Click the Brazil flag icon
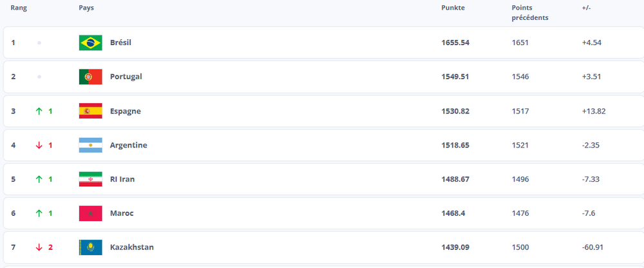644x268 pixels. coord(90,43)
